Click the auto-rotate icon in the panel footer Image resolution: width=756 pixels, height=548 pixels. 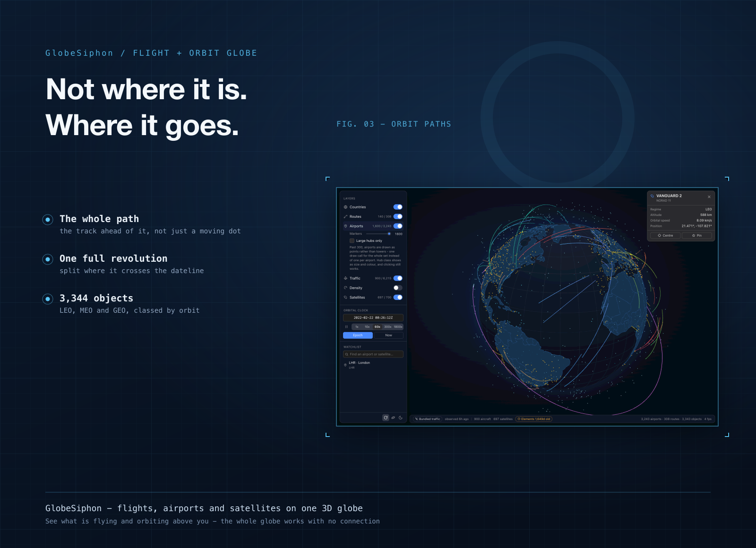[x=386, y=418]
